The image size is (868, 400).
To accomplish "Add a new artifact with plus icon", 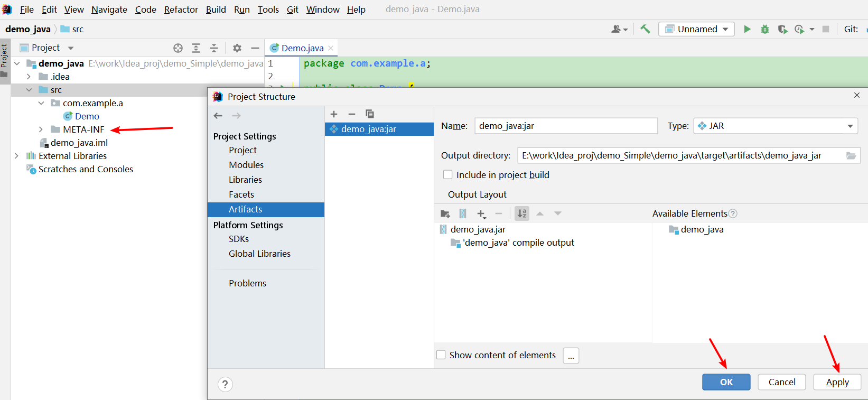I will point(334,114).
